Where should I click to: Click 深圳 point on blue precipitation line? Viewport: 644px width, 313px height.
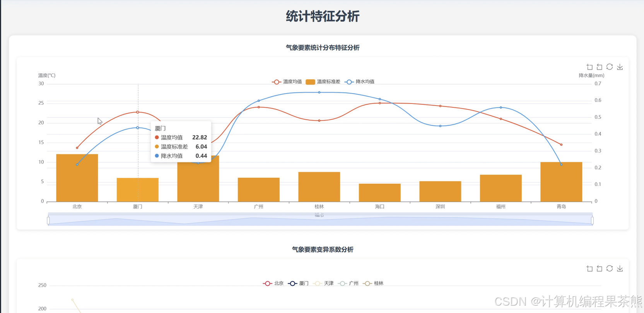click(440, 126)
